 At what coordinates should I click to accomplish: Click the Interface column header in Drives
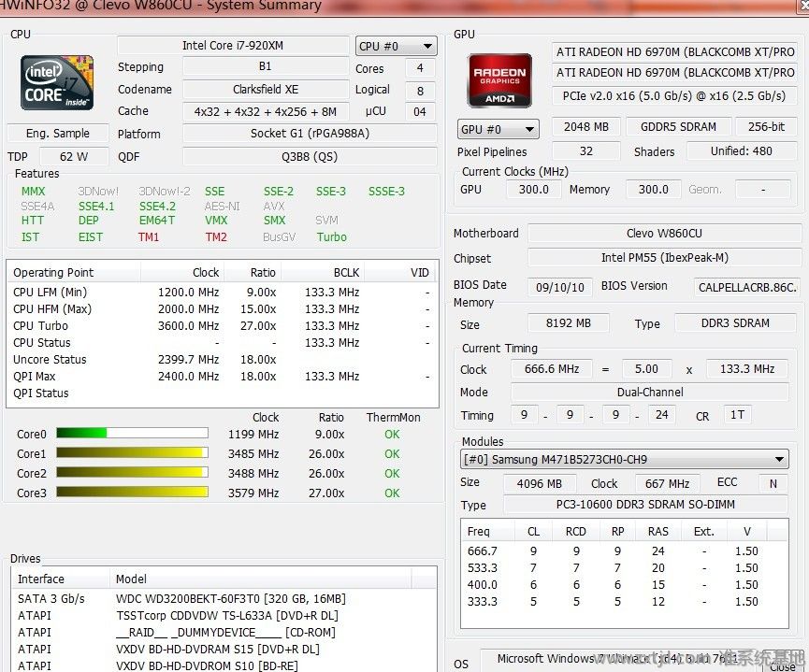pos(61,579)
